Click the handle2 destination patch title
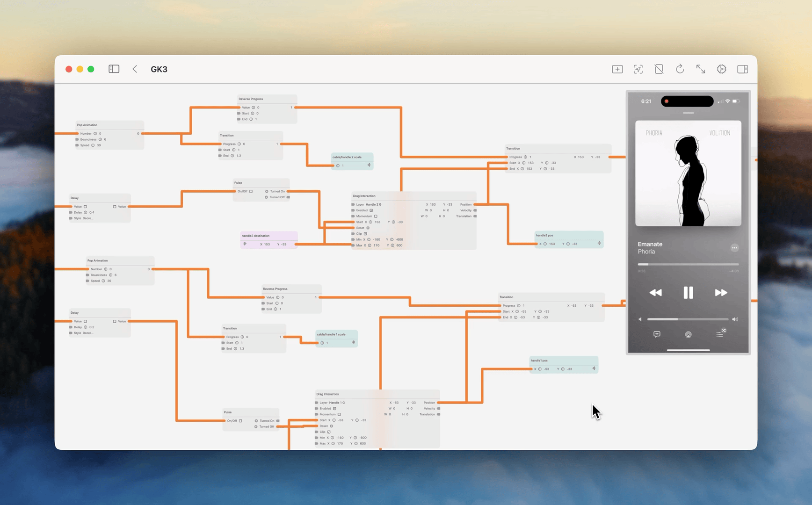The width and height of the screenshot is (812, 505). tap(255, 236)
